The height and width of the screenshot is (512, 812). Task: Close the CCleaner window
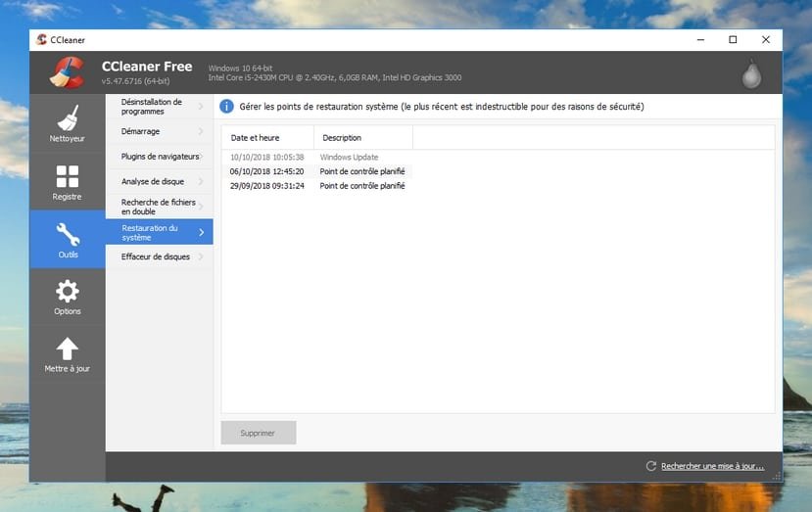(x=766, y=40)
